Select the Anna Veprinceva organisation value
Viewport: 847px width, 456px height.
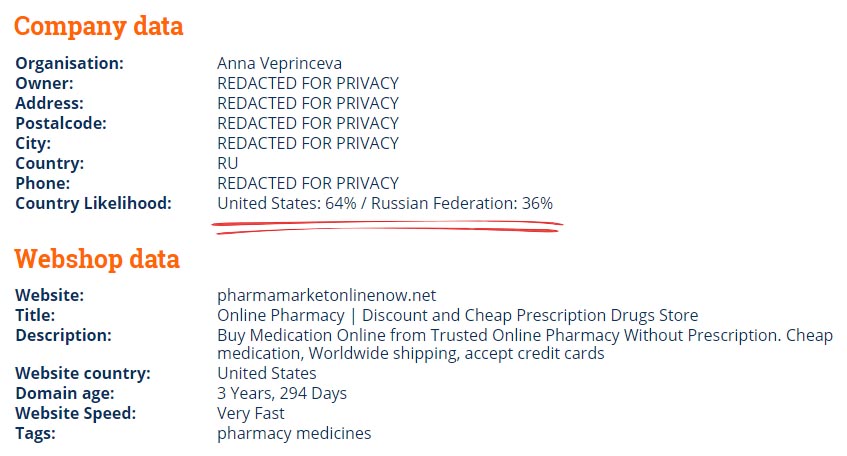tap(279, 64)
